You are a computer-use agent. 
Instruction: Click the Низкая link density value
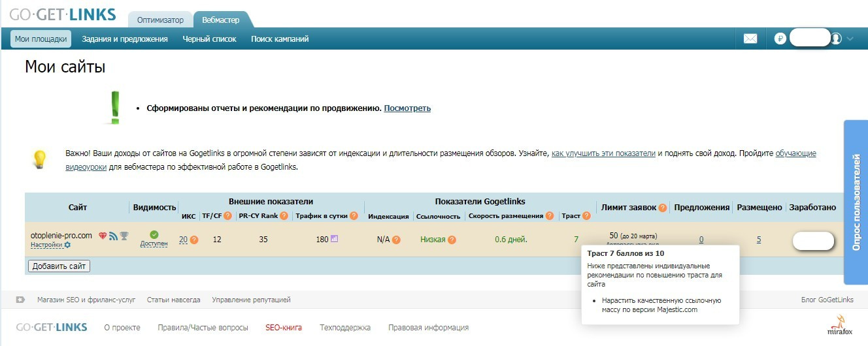(x=433, y=240)
